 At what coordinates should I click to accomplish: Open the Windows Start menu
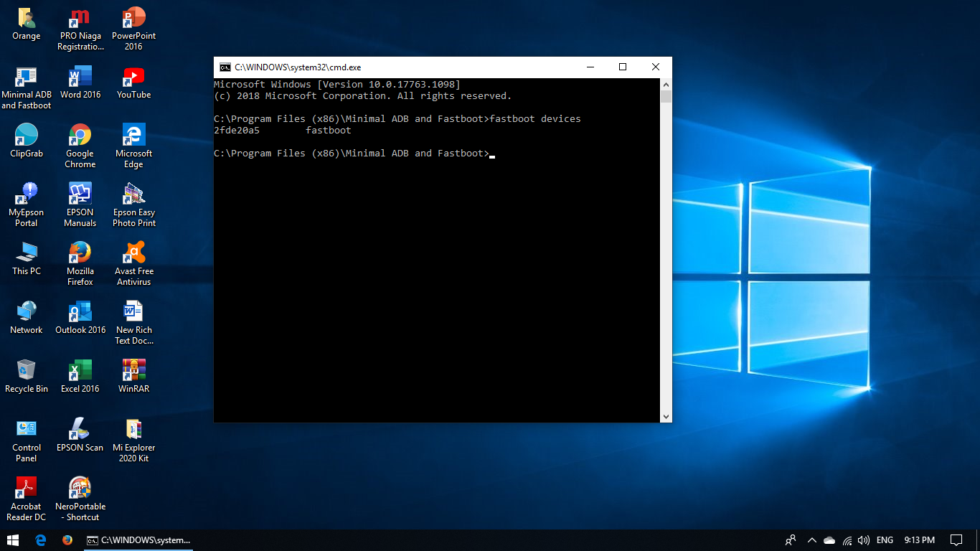pos(13,540)
